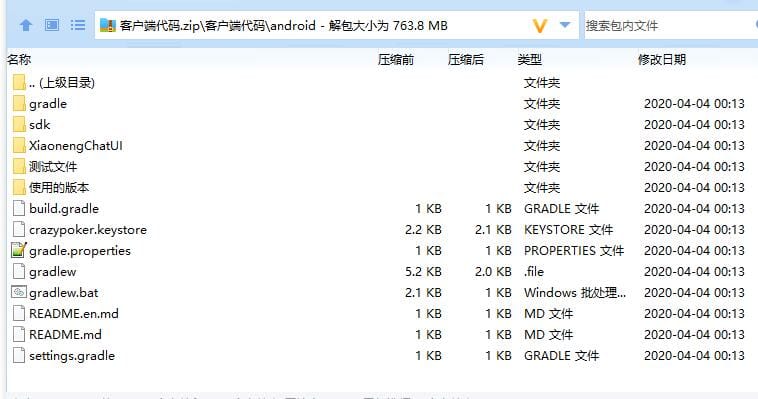Select the 测试文件 folder

coord(53,166)
